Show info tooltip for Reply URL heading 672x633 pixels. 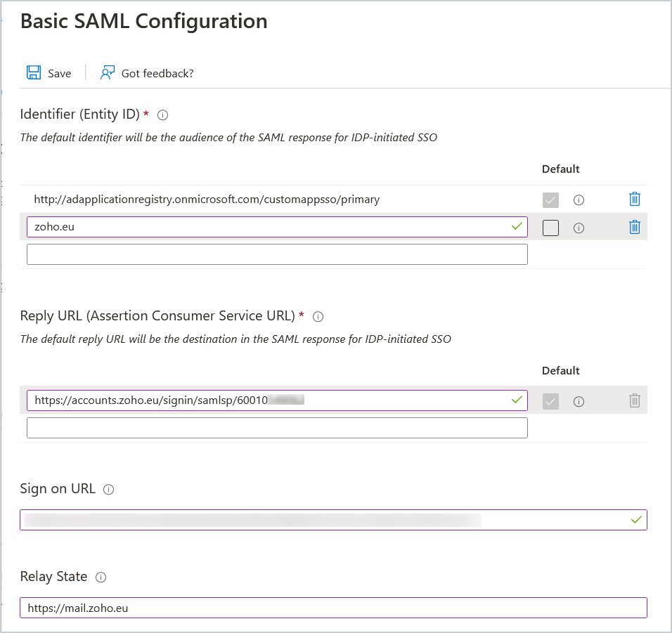click(x=318, y=316)
